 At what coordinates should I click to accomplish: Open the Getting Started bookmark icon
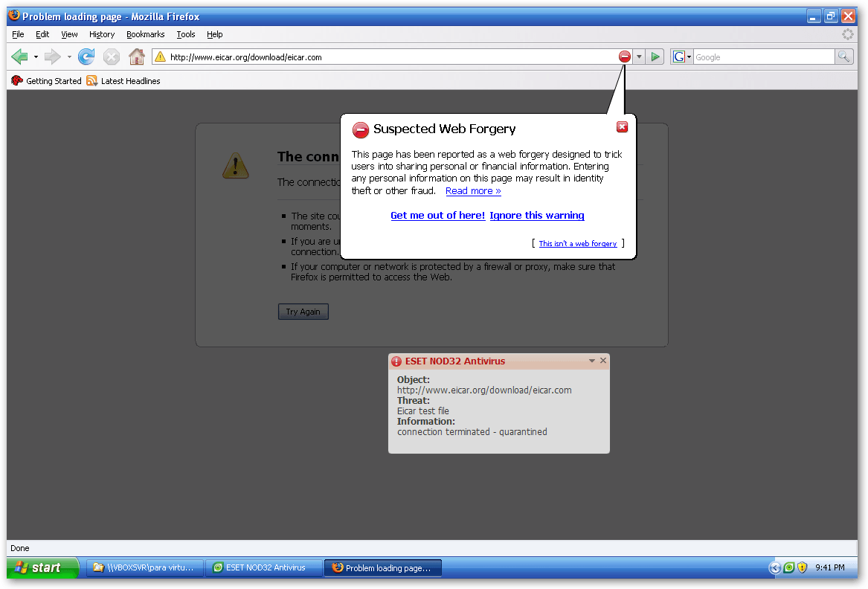coord(17,81)
